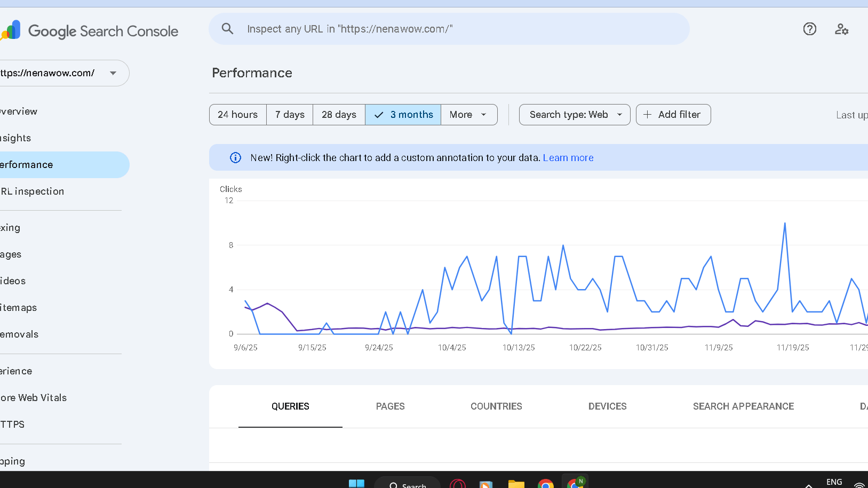Open the Google Search Console help icon
The height and width of the screenshot is (488, 868).
pos(809,29)
